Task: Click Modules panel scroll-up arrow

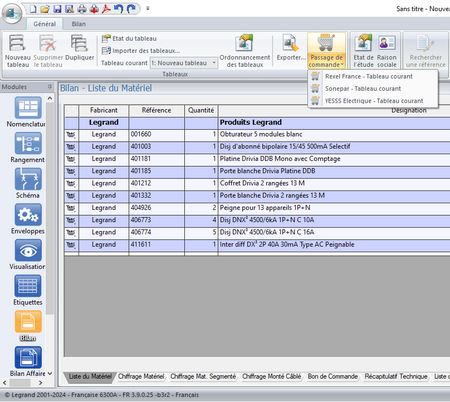Action: coord(50,98)
